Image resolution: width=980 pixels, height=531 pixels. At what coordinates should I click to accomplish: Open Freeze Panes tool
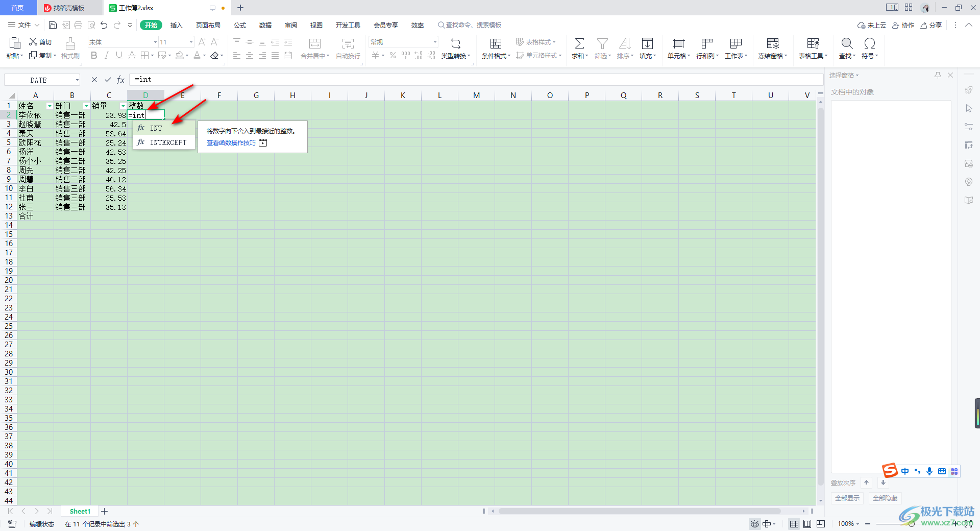(773, 43)
